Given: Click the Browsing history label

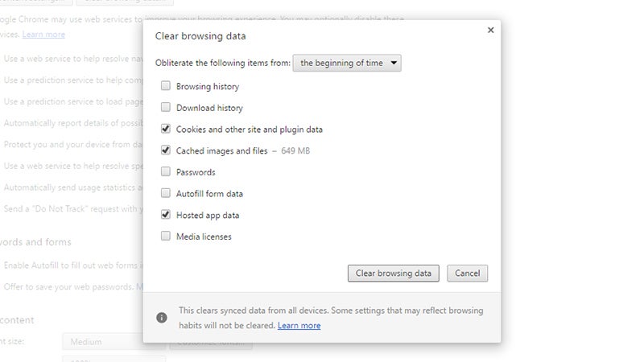Looking at the screenshot, I should click(208, 86).
